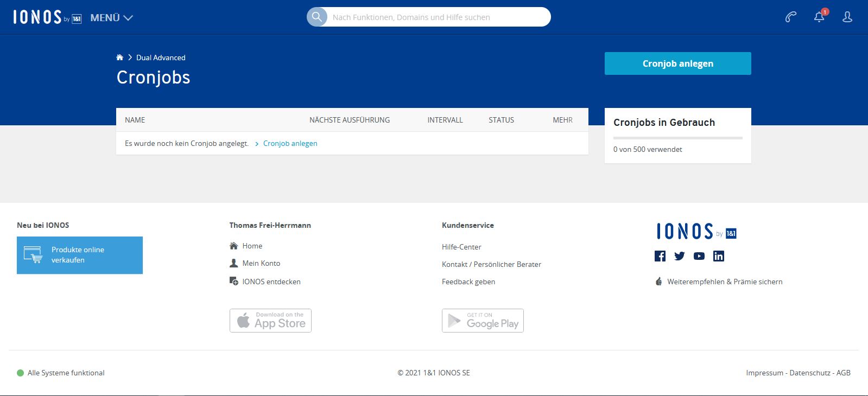Click the magnifier search icon
This screenshot has height=396, width=868.
tap(317, 17)
